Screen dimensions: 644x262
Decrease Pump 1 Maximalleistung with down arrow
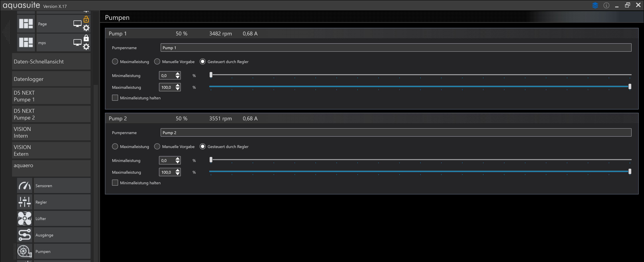[x=177, y=89]
